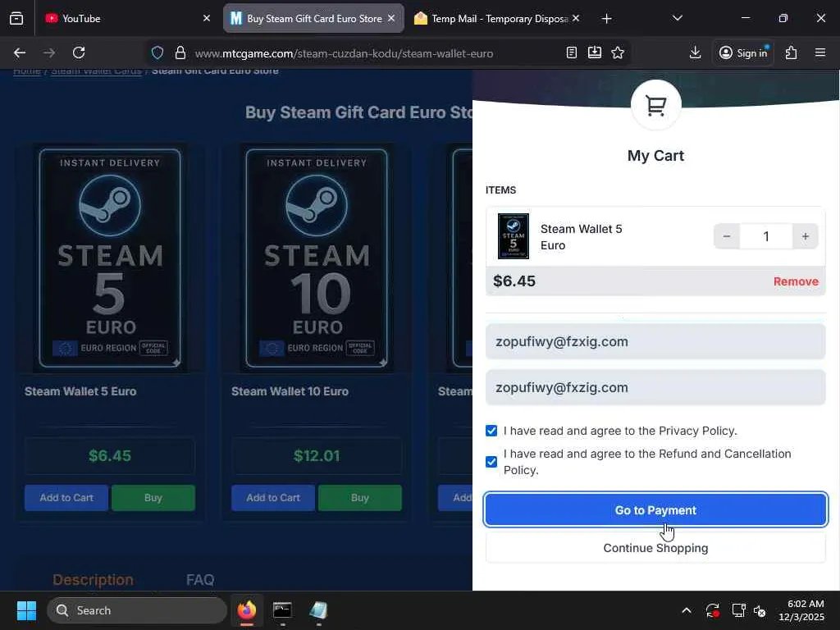Toggle reader view icon in address bar

[572, 52]
